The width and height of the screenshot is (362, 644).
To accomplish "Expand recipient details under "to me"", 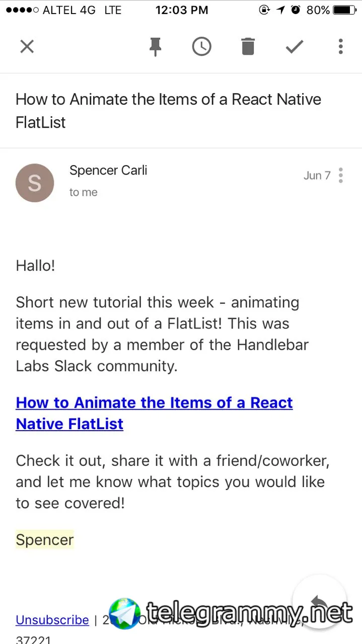I will (x=84, y=192).
